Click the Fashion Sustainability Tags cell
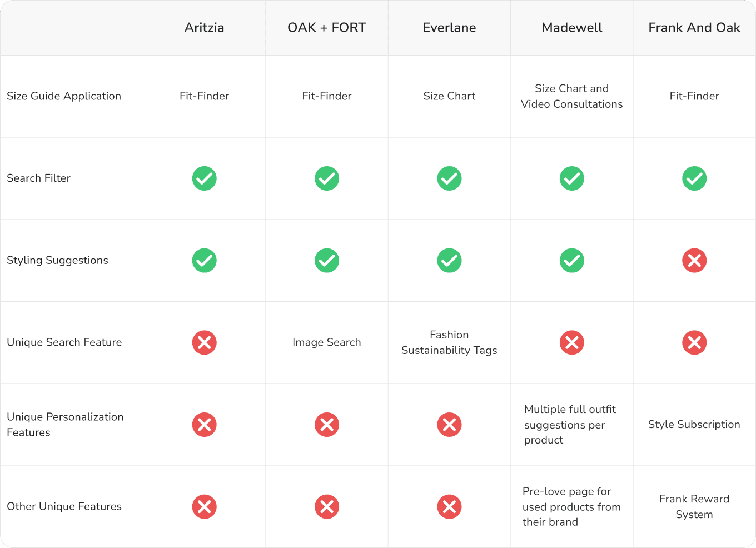Screen dimensions: 756x548 (x=449, y=342)
